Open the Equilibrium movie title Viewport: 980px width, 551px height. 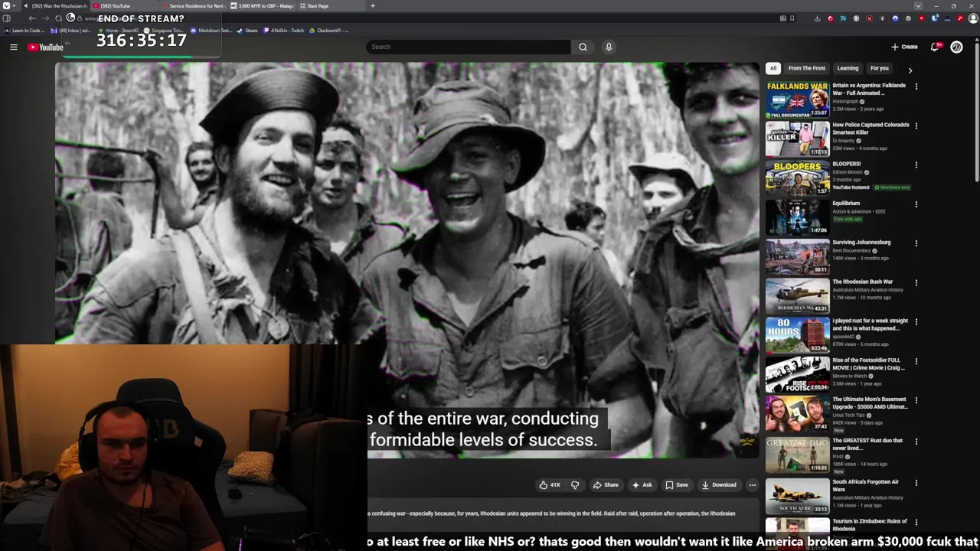click(846, 204)
